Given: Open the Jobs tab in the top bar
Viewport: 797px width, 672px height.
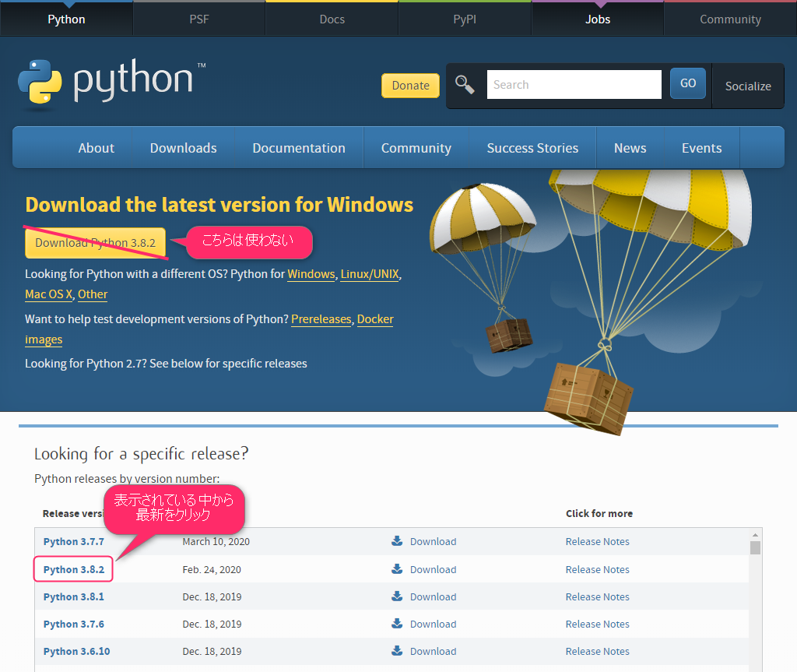Looking at the screenshot, I should (598, 19).
